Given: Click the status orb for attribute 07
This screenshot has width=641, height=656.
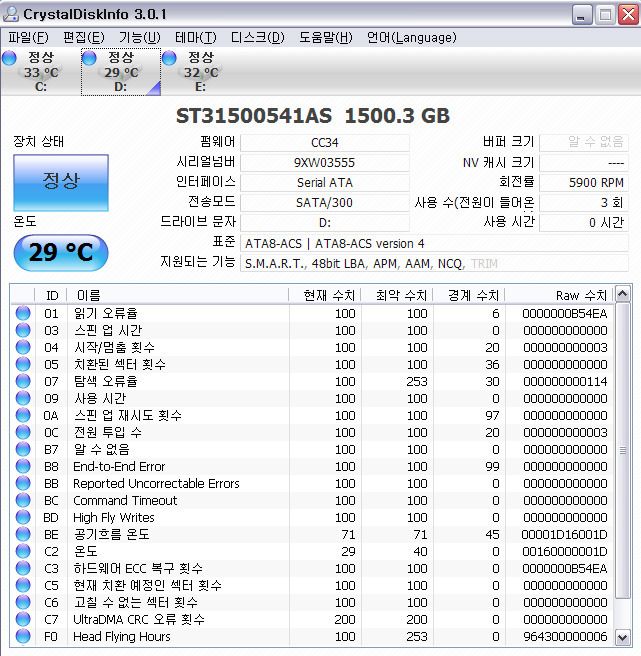Looking at the screenshot, I should point(23,381).
